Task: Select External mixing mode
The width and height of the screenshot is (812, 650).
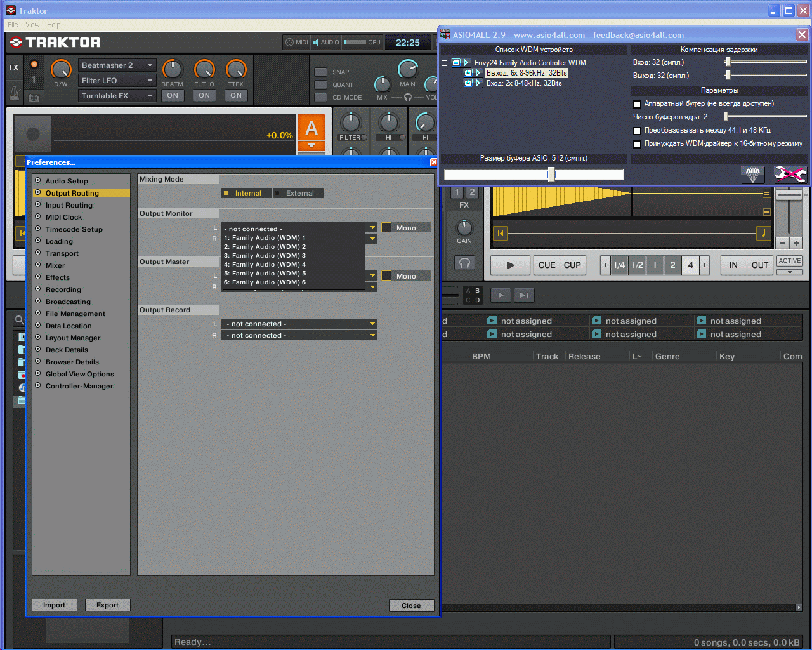Action: pos(299,193)
